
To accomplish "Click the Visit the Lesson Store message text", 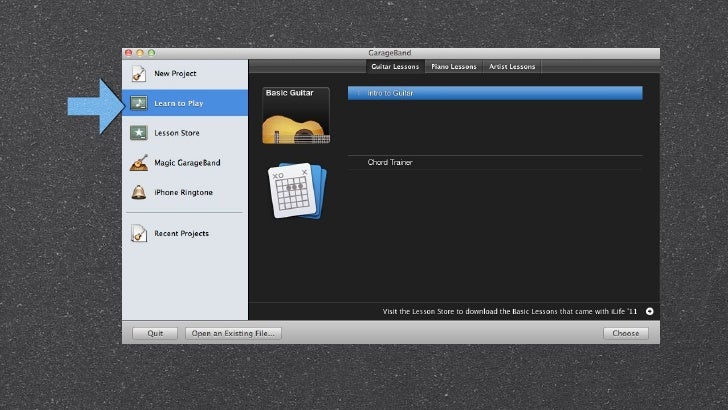I will 510,311.
